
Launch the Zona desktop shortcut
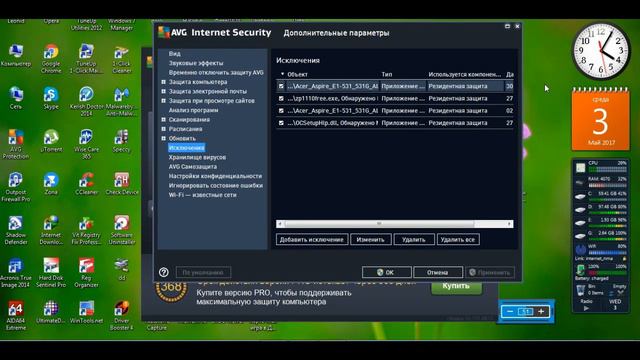click(51, 183)
